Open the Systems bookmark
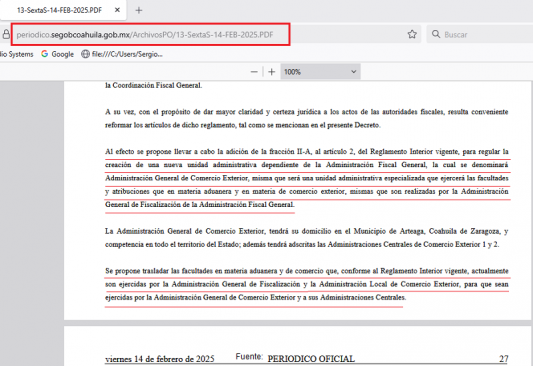The height and width of the screenshot is (366, 533). pos(17,54)
